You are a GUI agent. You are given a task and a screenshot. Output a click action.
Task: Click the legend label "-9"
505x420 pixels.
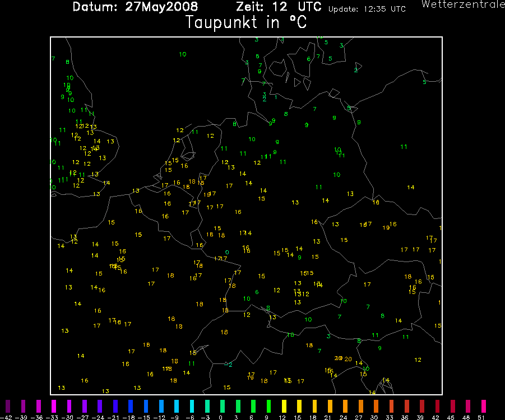coord(174,417)
